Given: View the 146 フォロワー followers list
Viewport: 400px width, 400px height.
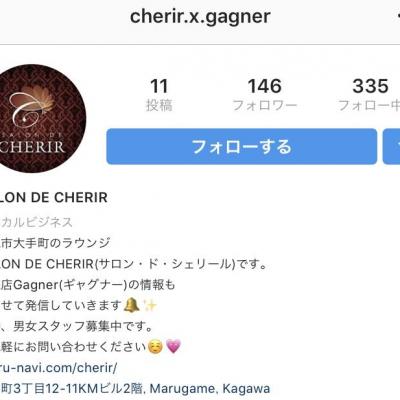Looking at the screenshot, I should click(265, 95).
